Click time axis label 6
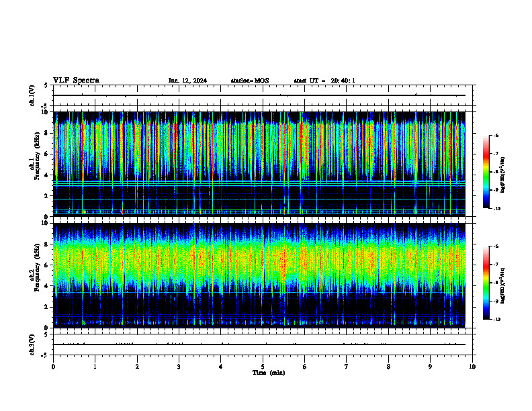Image resolution: width=532 pixels, height=411 pixels. [x=305, y=367]
